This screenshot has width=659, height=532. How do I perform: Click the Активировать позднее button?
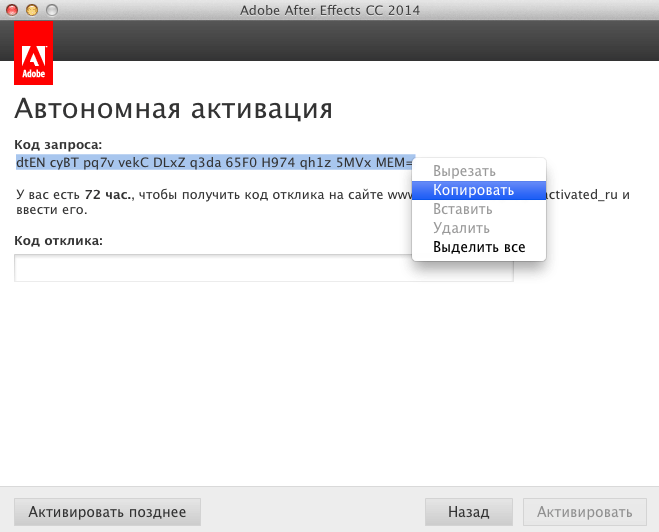pos(107,512)
